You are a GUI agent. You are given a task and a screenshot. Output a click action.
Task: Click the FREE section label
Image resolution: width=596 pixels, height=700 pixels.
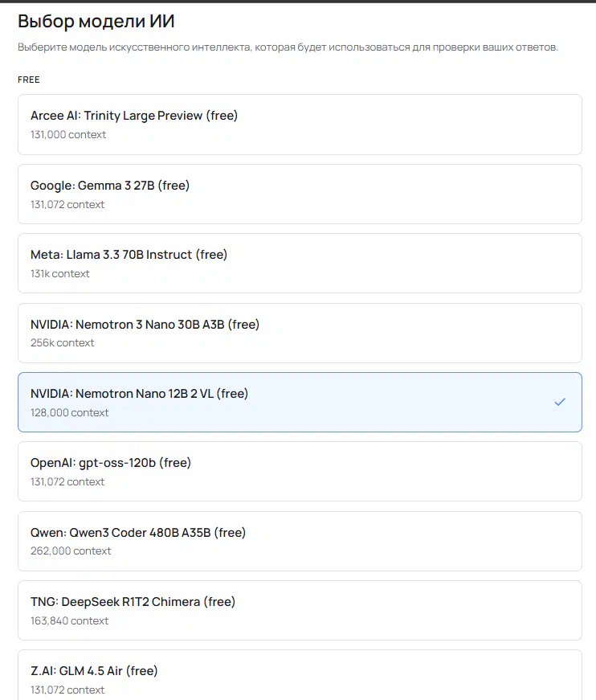(x=29, y=80)
